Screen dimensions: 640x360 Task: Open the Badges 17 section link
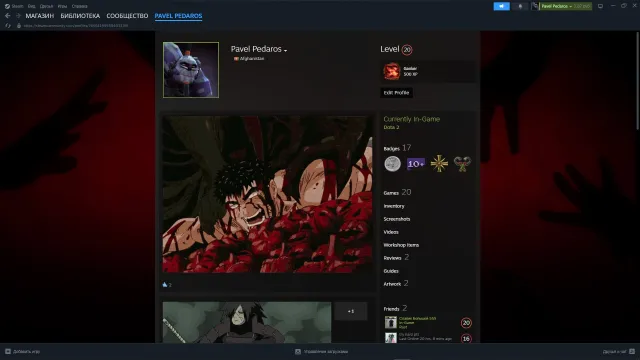click(397, 148)
